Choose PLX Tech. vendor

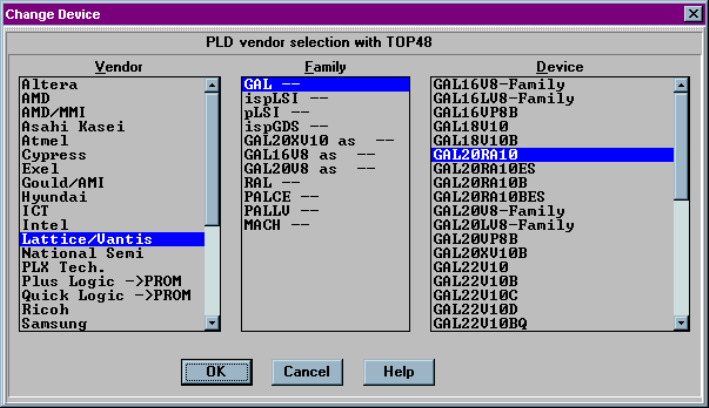(112, 267)
